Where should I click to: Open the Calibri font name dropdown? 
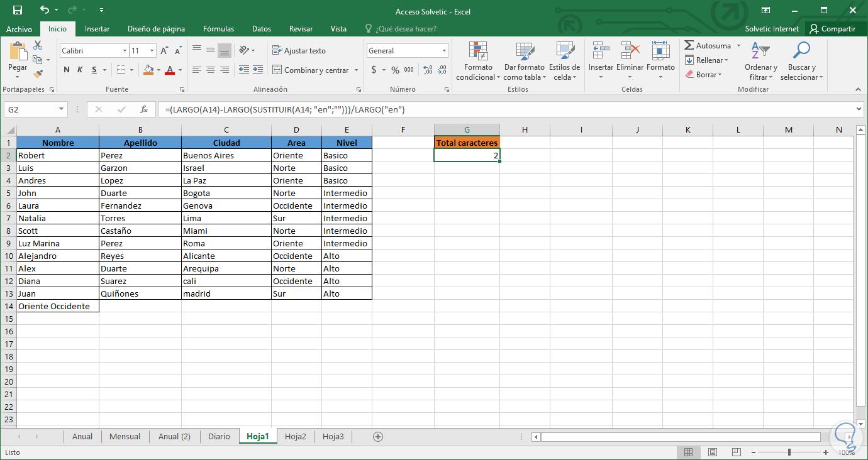[124, 51]
